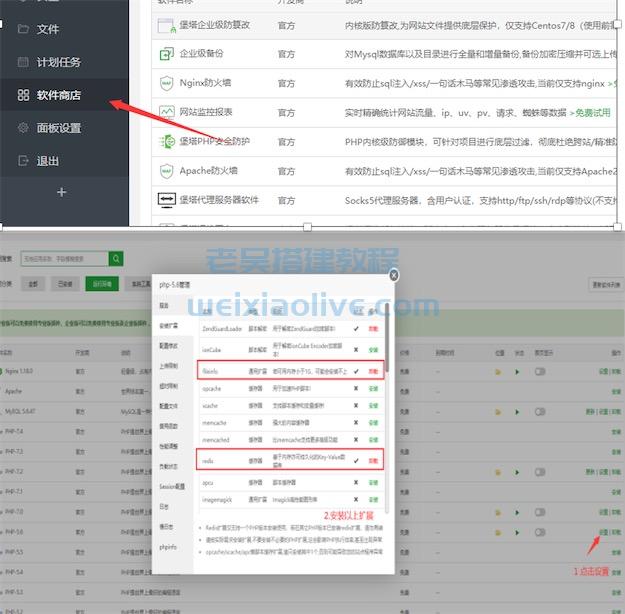Install the ionCube extension
The width and height of the screenshot is (625, 614).
(373, 350)
